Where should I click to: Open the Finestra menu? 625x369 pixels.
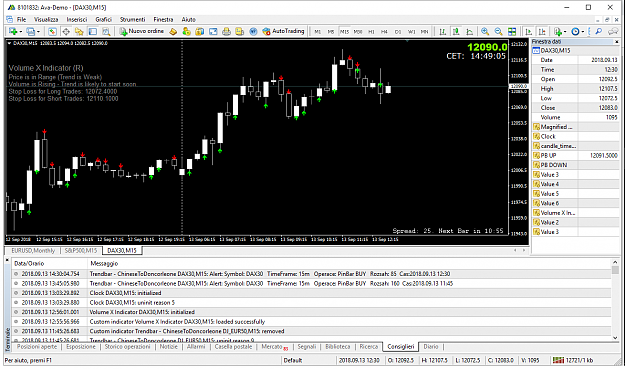[x=163, y=19]
